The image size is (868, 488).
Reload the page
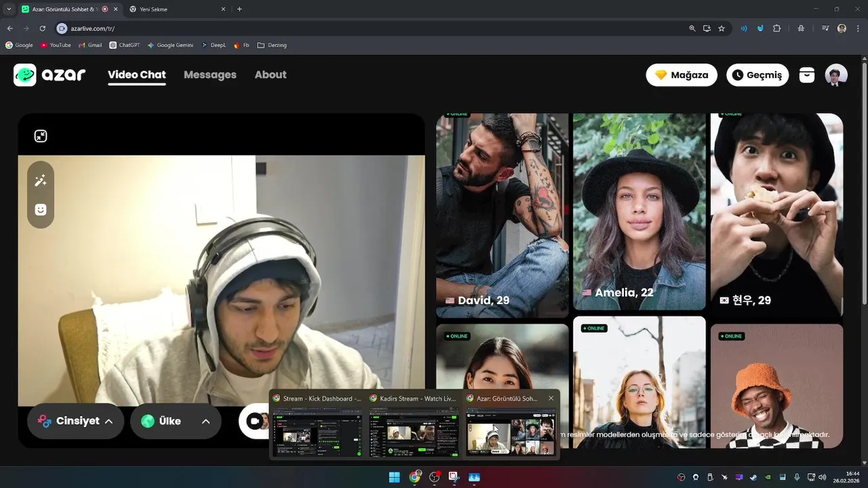(x=42, y=28)
